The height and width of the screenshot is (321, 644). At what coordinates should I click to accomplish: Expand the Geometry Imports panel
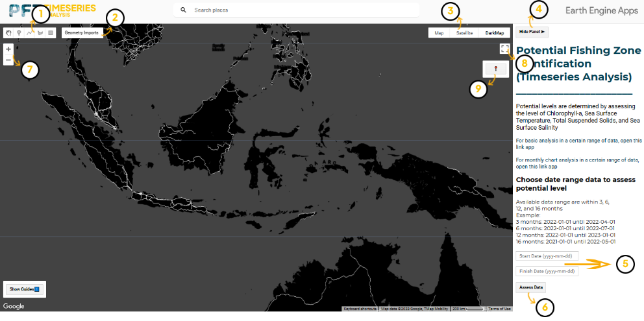coord(82,32)
